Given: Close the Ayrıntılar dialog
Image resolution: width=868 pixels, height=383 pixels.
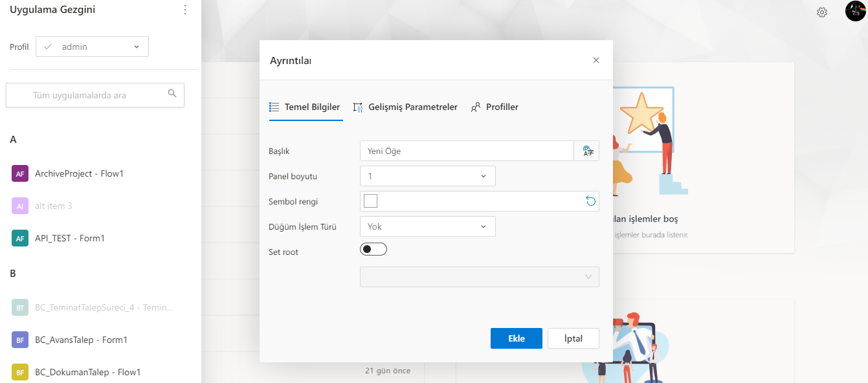Looking at the screenshot, I should click(x=596, y=60).
